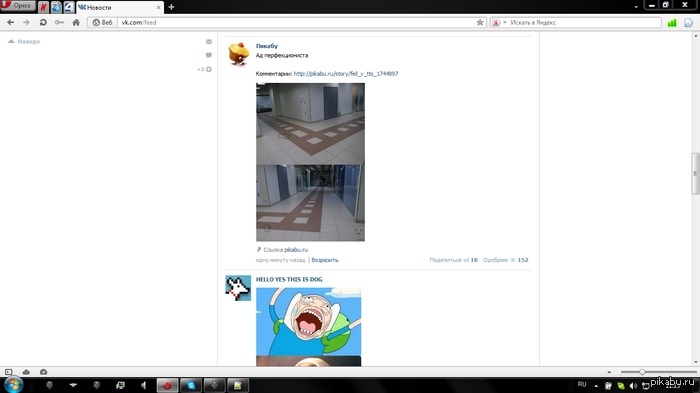The width and height of the screenshot is (700, 393).
Task: Click the speaker icon on taskbar left
Action: pos(143,385)
